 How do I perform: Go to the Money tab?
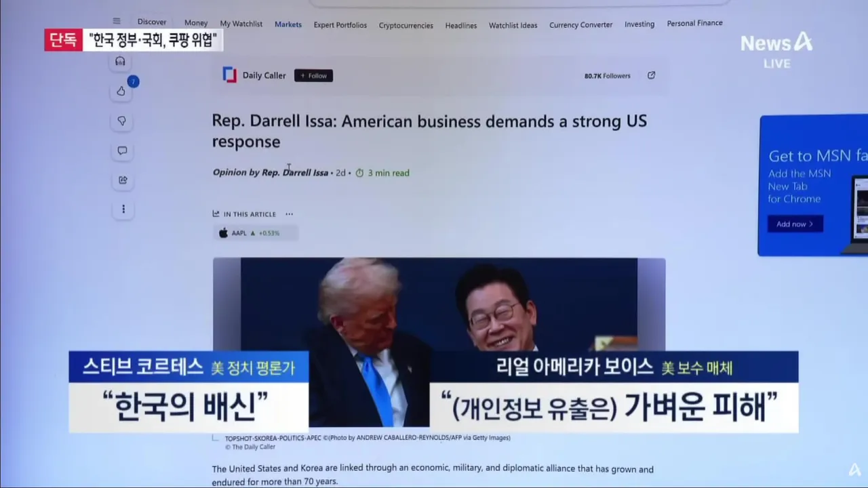[x=196, y=23]
